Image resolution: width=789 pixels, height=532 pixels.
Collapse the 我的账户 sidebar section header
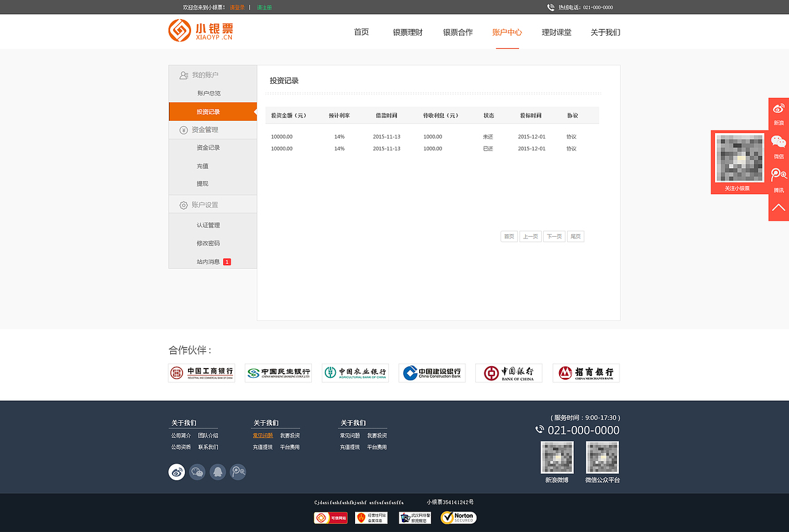point(213,75)
